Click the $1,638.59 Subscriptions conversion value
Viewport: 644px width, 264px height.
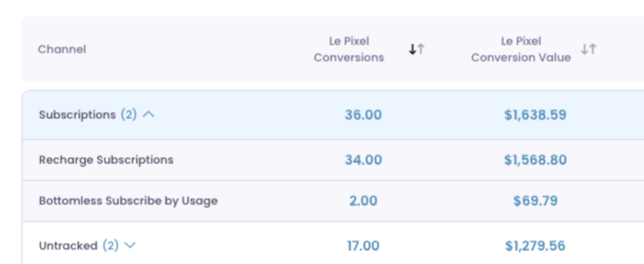click(x=535, y=115)
